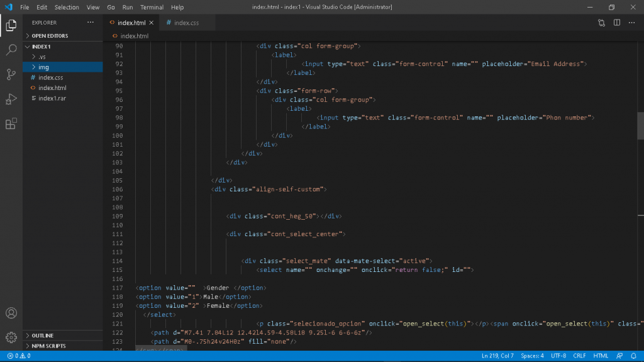Screen dimensions: 644x362
Task: Open the Search view in activity bar
Action: tap(11, 50)
